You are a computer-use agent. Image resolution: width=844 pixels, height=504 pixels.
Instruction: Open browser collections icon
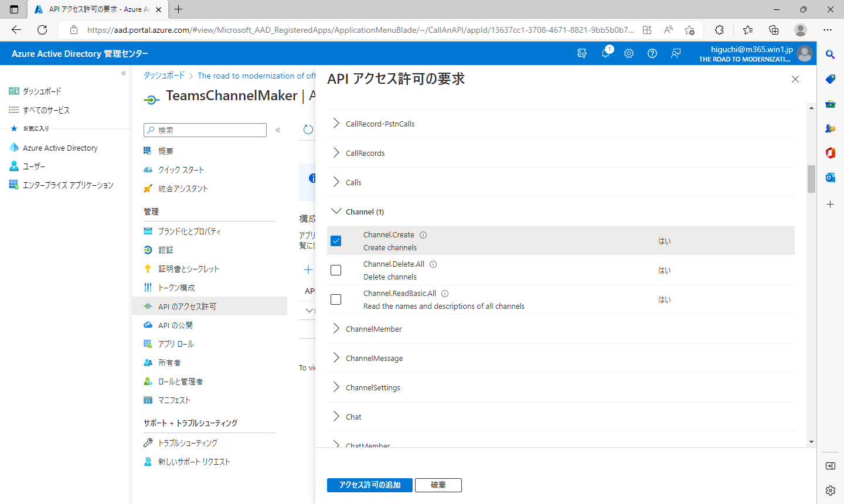(x=774, y=30)
